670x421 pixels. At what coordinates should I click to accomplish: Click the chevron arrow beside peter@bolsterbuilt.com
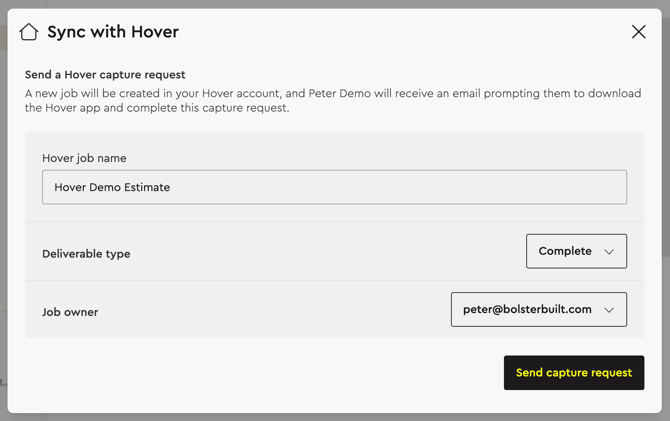(x=609, y=310)
